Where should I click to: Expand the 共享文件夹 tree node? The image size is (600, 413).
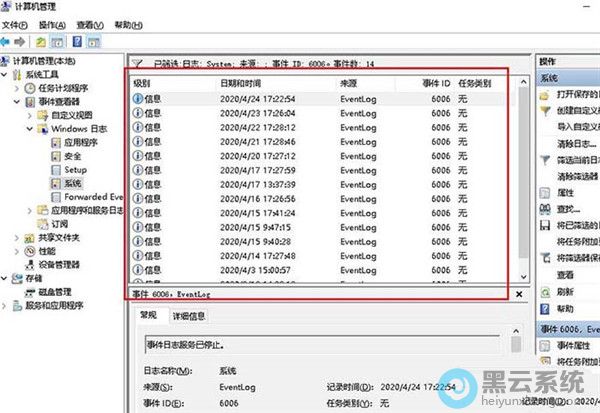point(16,237)
